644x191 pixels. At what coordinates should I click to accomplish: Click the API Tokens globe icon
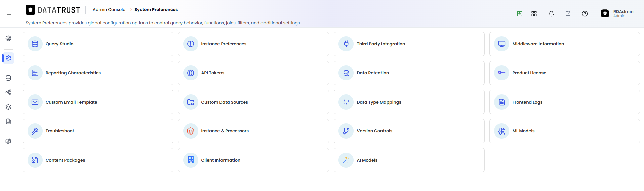[191, 73]
